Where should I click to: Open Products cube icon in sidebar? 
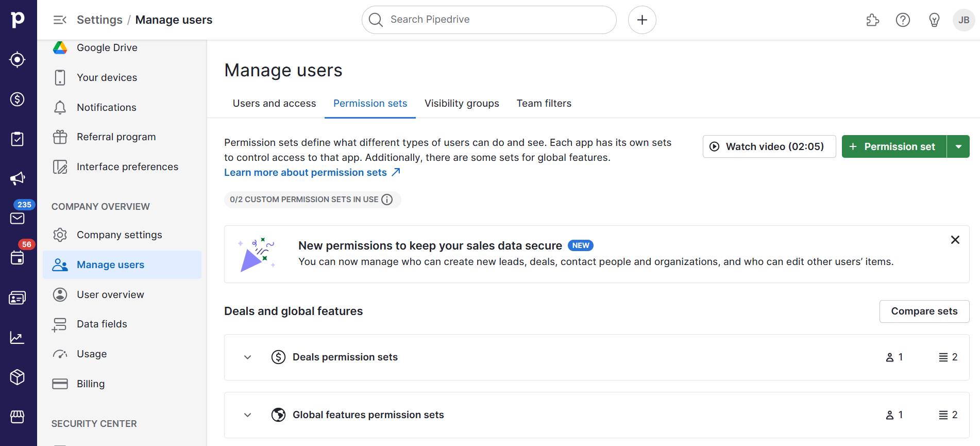[x=18, y=377]
